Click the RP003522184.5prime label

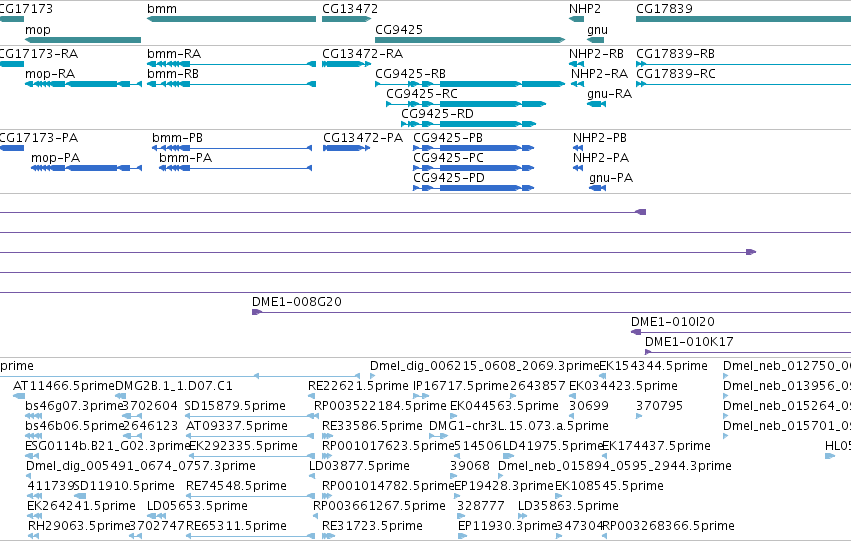(x=380, y=406)
